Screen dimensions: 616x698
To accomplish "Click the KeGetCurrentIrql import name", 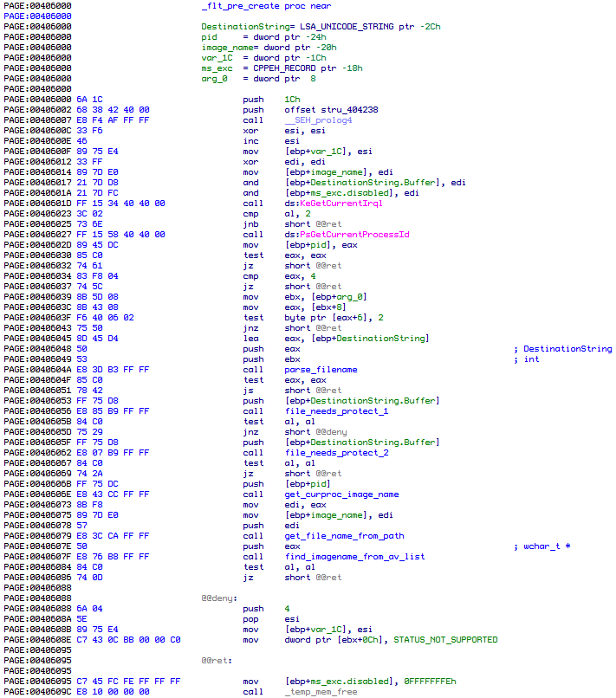I will coord(340,204).
